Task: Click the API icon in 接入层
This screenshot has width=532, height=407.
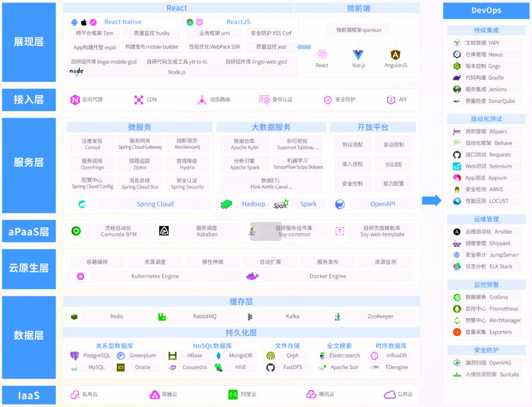Action: [391, 100]
